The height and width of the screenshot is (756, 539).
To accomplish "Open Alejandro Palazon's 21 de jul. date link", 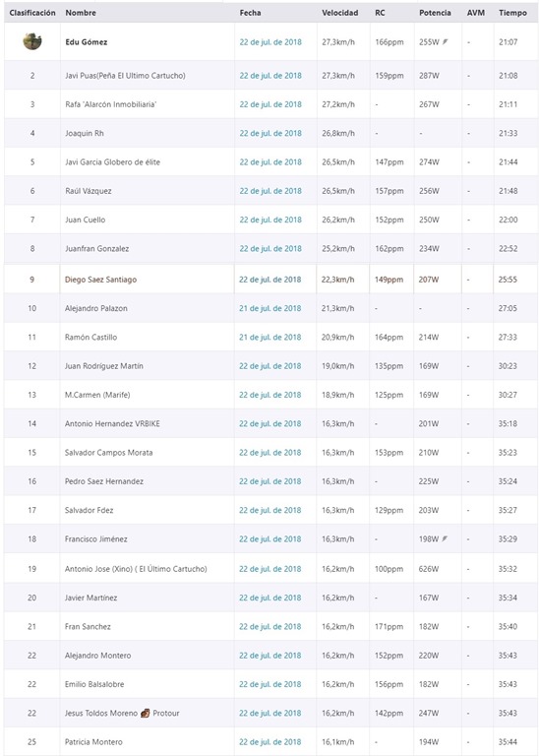I will point(269,308).
